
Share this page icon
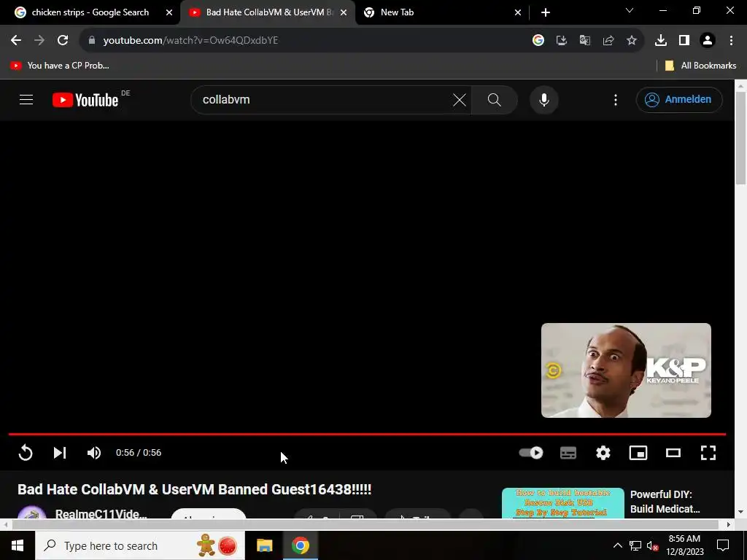point(608,41)
